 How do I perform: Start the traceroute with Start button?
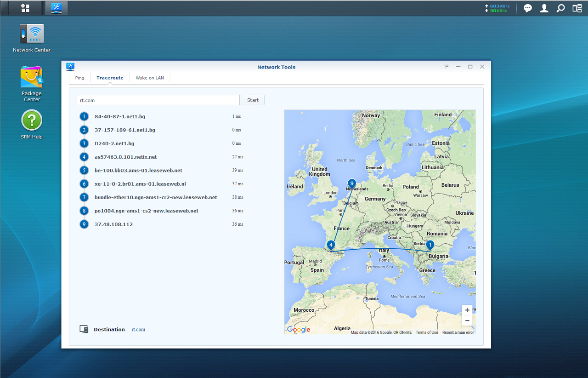[253, 100]
